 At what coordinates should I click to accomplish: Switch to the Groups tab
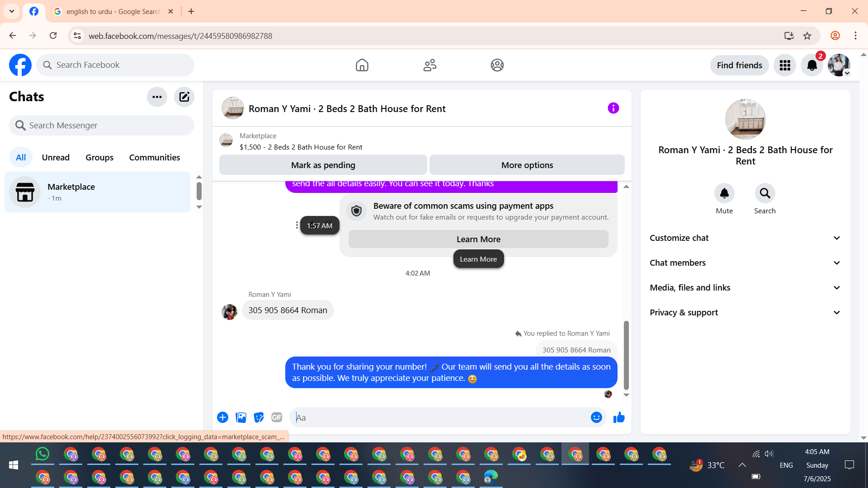[99, 157]
